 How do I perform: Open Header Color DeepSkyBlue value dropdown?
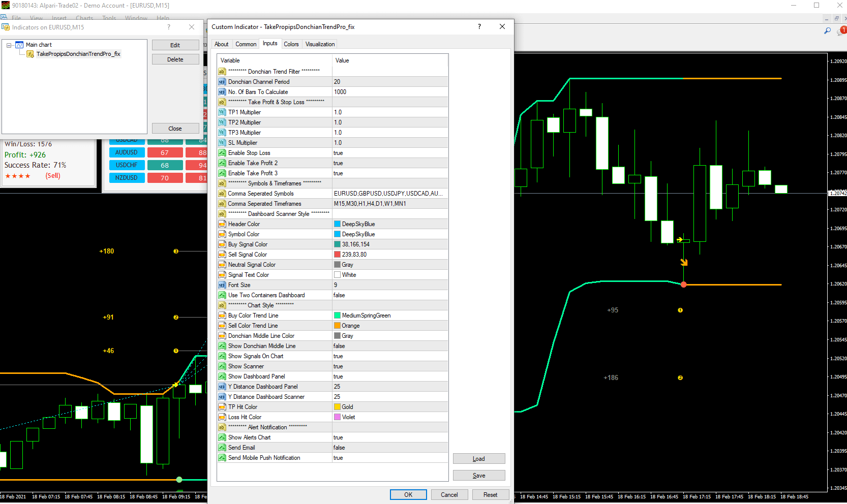(x=390, y=224)
